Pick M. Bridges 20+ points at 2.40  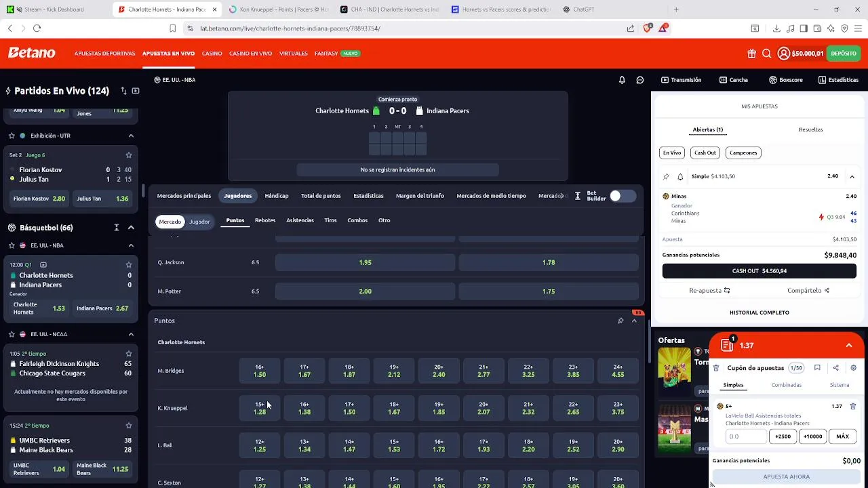point(439,371)
